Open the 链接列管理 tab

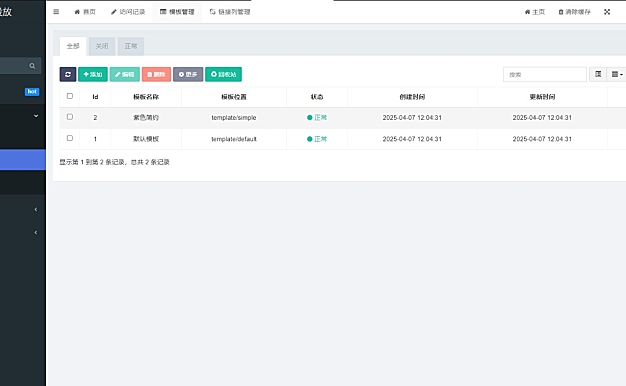pyautogui.click(x=230, y=12)
